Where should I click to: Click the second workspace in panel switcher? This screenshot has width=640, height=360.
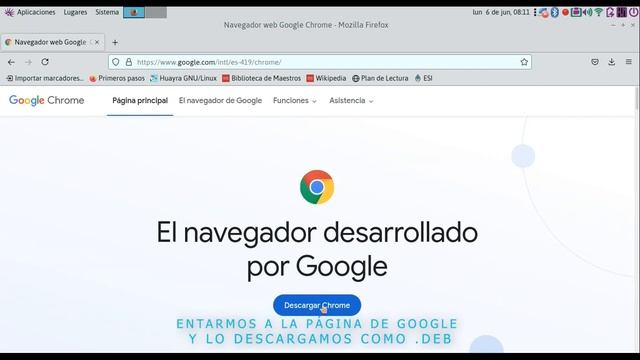pyautogui.click(x=156, y=12)
